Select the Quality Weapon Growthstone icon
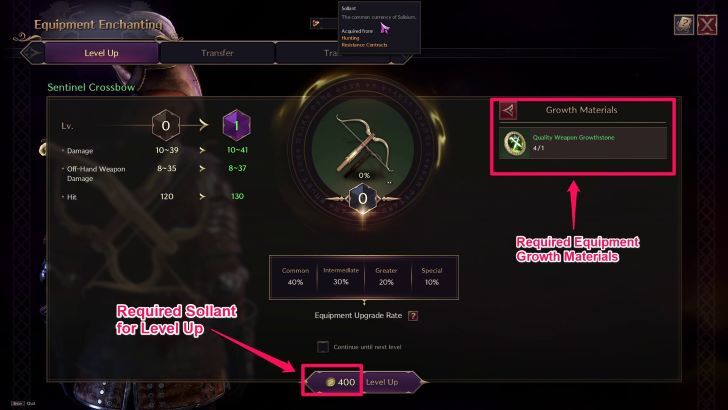The height and width of the screenshot is (410, 728). pyautogui.click(x=515, y=143)
